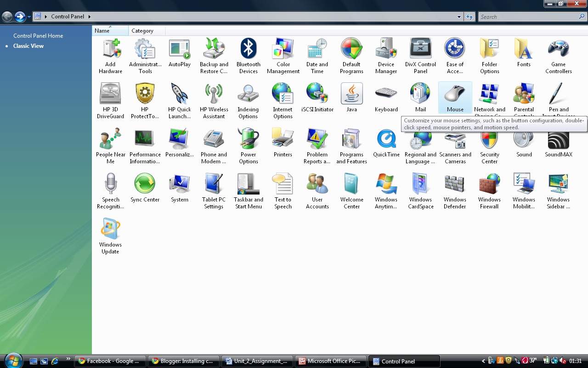Open the address bar dropdown
Screen dimensions: 588x368
(x=458, y=17)
